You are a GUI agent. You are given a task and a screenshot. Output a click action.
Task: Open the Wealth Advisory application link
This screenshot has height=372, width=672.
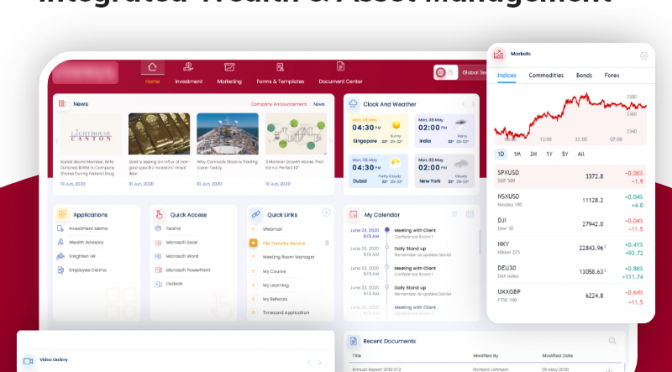click(86, 242)
